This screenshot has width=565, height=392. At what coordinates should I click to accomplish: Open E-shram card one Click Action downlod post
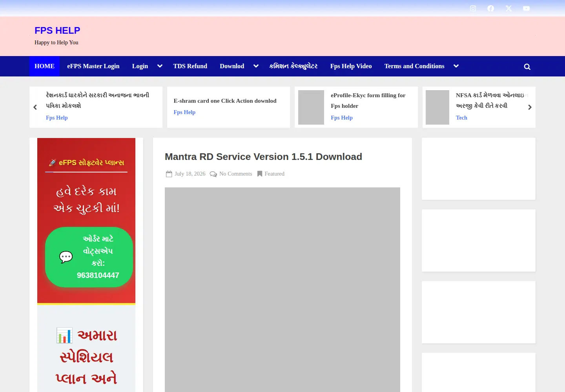pyautogui.click(x=225, y=101)
